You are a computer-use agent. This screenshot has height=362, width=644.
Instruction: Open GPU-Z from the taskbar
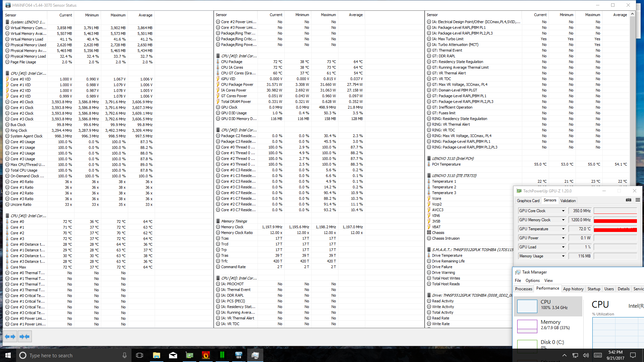190,355
